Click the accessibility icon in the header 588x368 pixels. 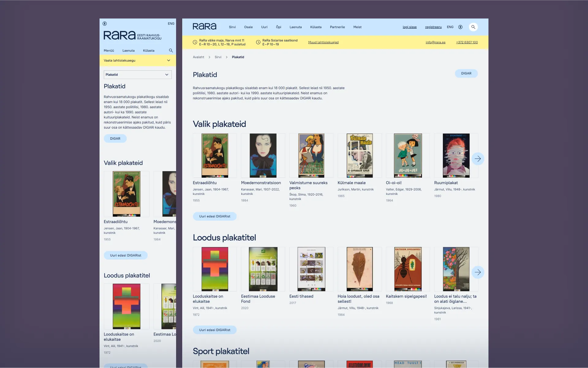point(460,27)
